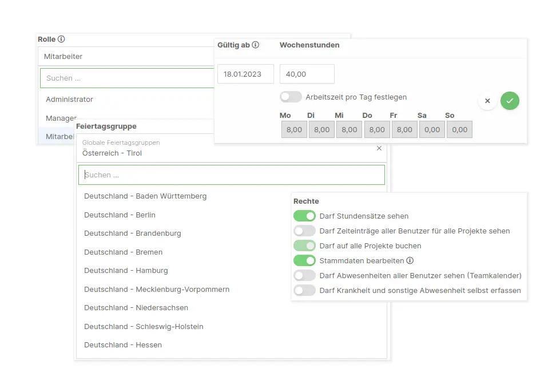The width and height of the screenshot is (556, 392).
Task: Enable Teamkalender Abwesenheiten toggle
Action: (x=304, y=276)
